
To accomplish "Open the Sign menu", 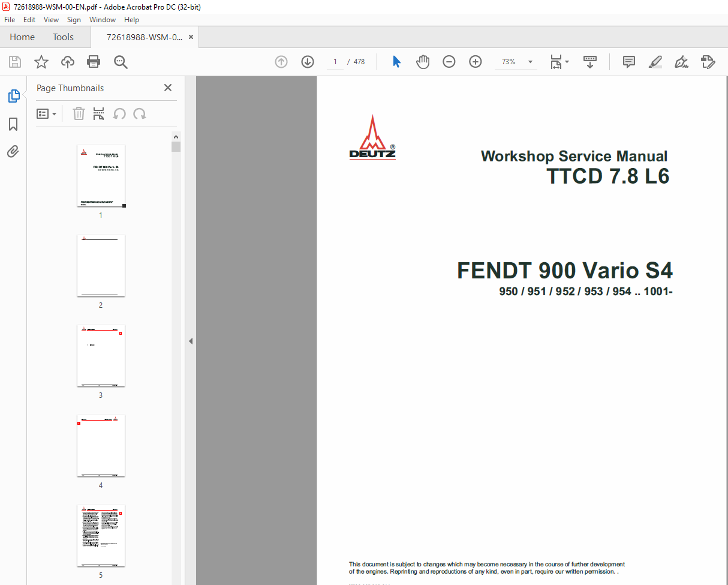I will 74,20.
